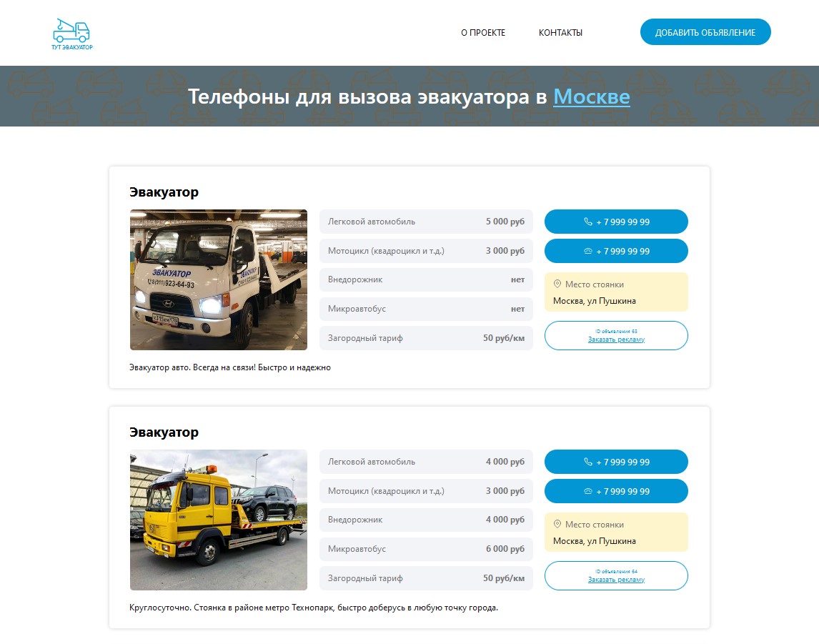The width and height of the screenshot is (819, 644).
Task: Select the Мотоцикл row in ad 63
Action: click(426, 251)
